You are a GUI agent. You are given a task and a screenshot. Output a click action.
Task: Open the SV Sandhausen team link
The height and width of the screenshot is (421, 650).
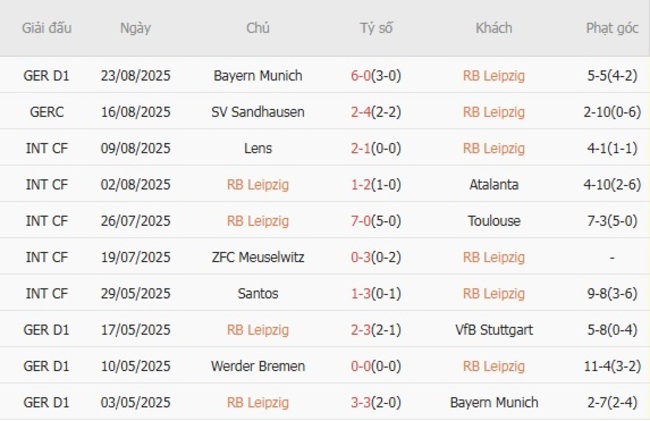pyautogui.click(x=258, y=112)
